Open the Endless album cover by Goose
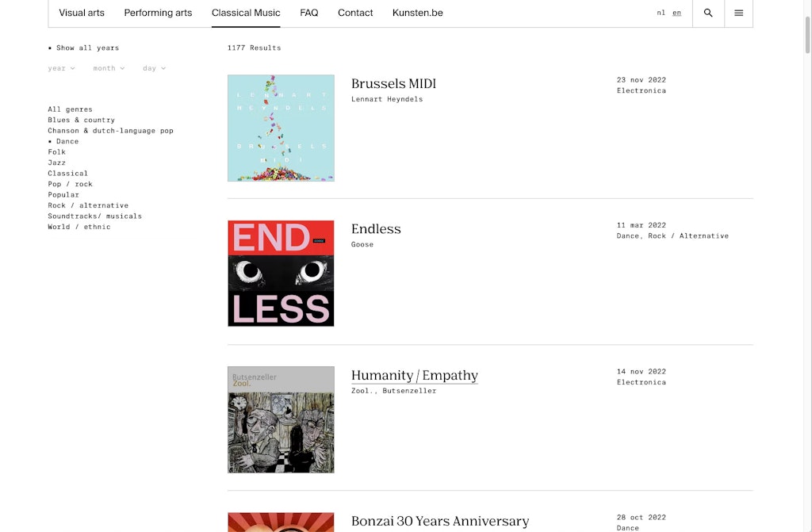 [281, 274]
